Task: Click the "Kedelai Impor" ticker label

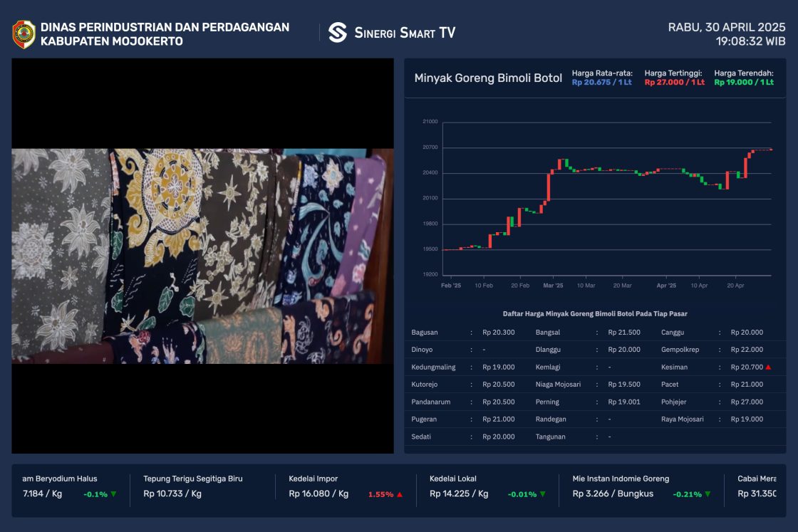Action: pyautogui.click(x=313, y=479)
